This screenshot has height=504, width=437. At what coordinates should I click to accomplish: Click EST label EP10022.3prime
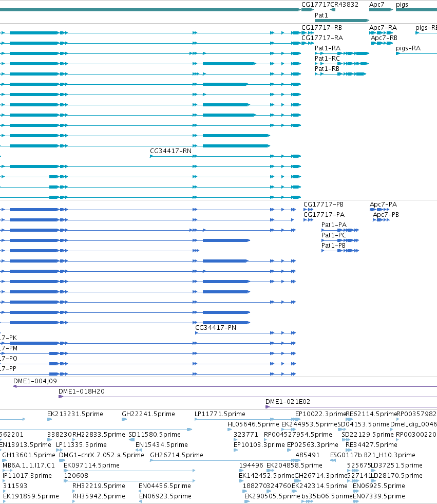pyautogui.click(x=320, y=414)
